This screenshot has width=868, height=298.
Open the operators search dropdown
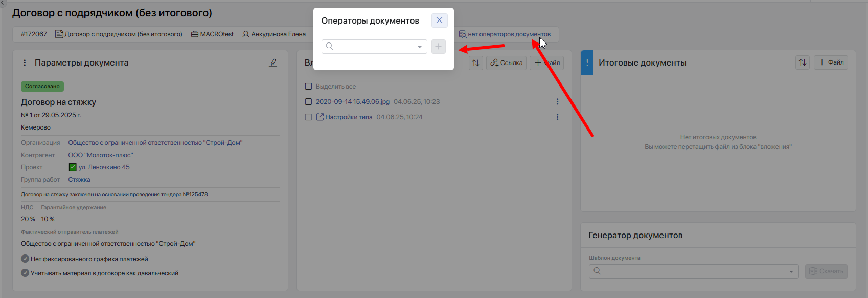click(x=419, y=47)
